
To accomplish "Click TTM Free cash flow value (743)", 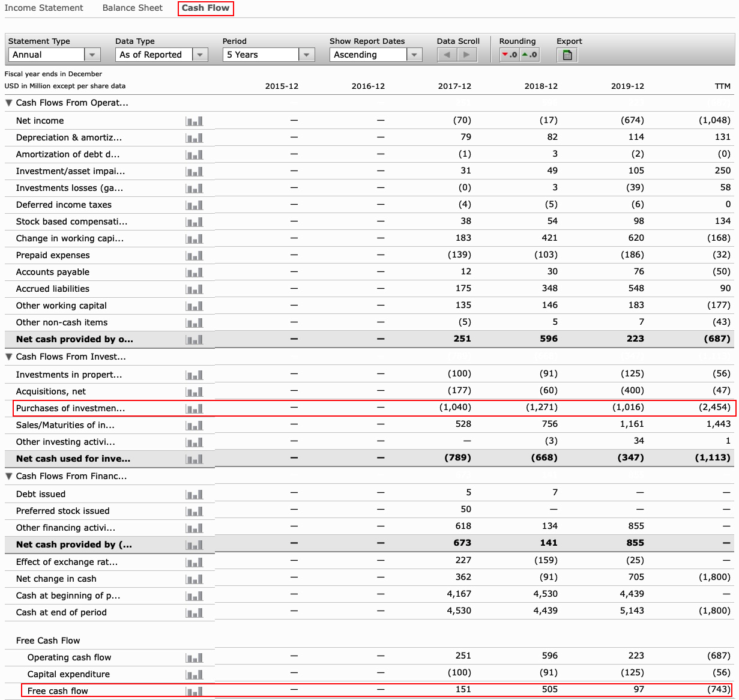I will coord(719,689).
